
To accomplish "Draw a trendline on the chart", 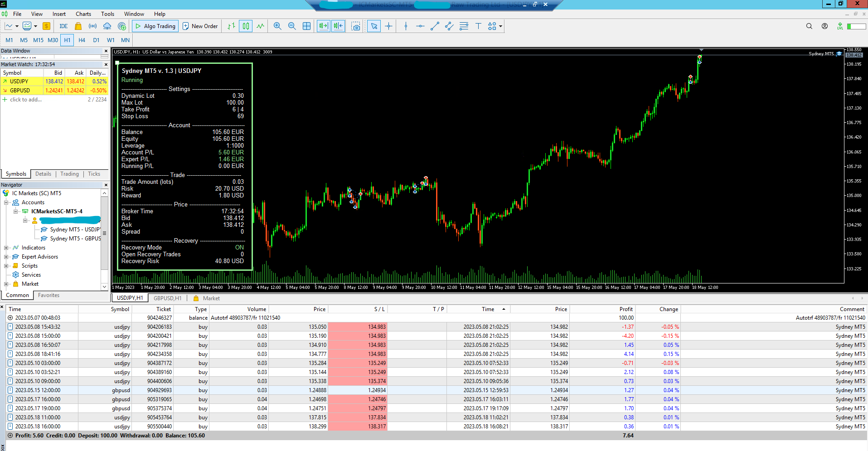I will [x=435, y=26].
